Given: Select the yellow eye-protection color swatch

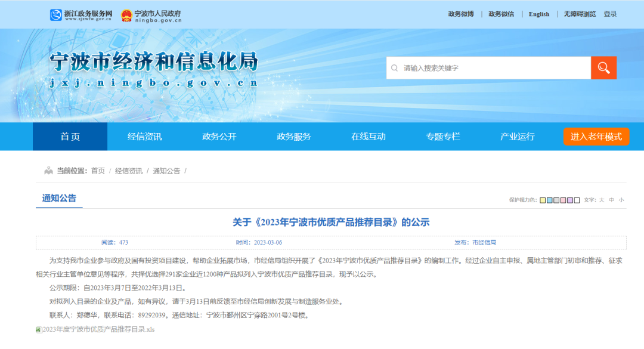Looking at the screenshot, I should [x=543, y=200].
